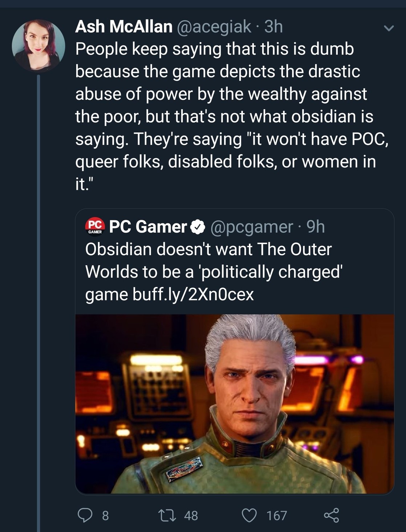Click the 8 replies count
Viewport: 406px width, 532px height.
point(105,515)
